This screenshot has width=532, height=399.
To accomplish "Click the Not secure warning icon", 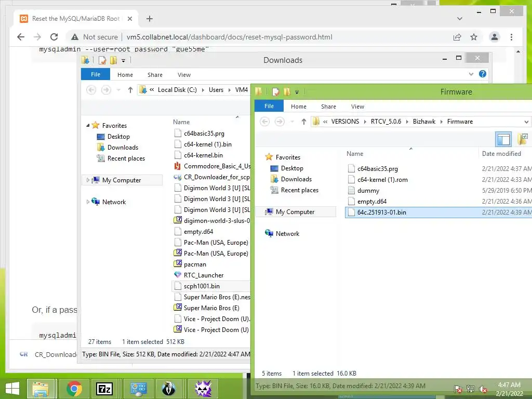I will [74, 37].
